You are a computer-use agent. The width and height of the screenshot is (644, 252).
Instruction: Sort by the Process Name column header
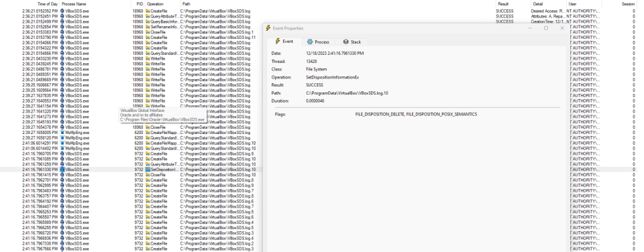[74, 4]
